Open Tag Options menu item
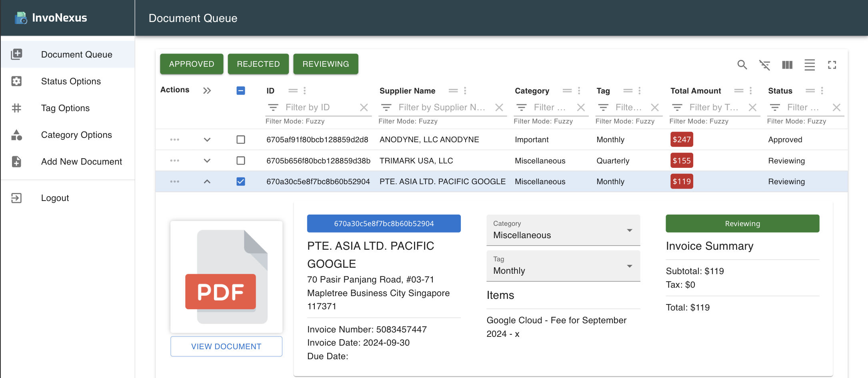Image resolution: width=868 pixels, height=378 pixels. (x=67, y=108)
